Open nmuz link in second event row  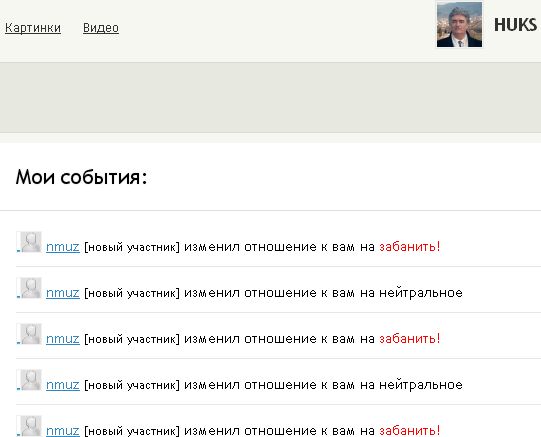tap(63, 293)
